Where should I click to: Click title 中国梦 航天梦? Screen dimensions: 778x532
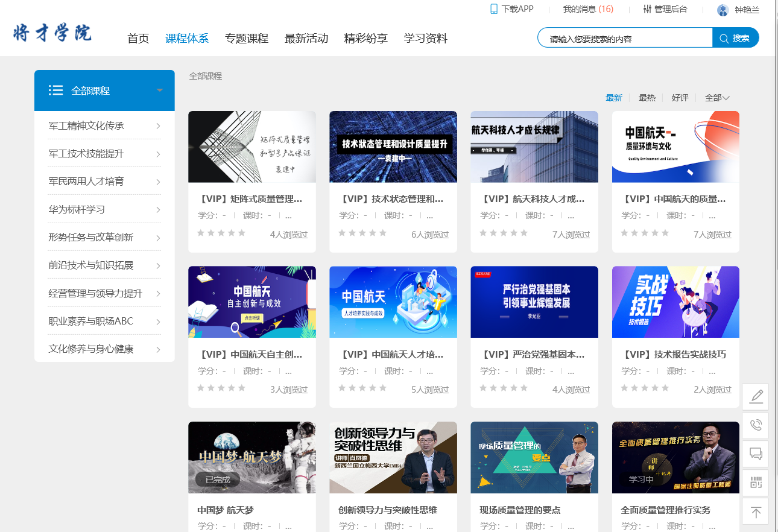(226, 510)
